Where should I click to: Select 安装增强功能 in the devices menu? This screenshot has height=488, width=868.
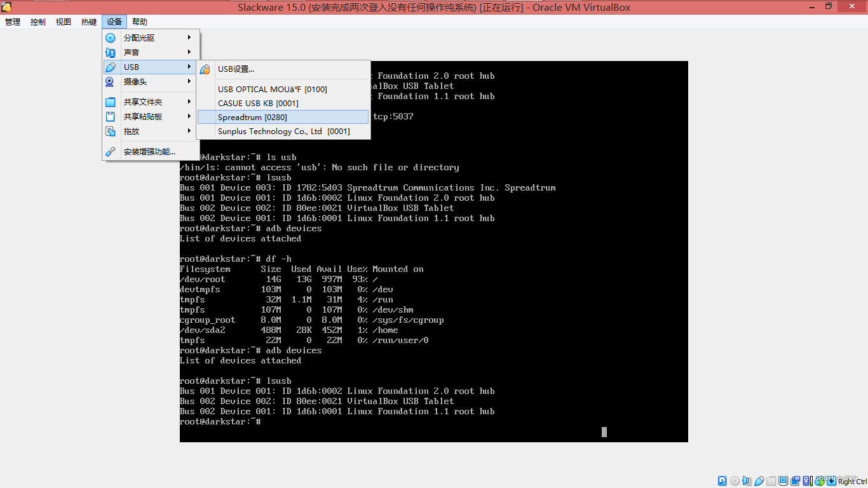[151, 152]
